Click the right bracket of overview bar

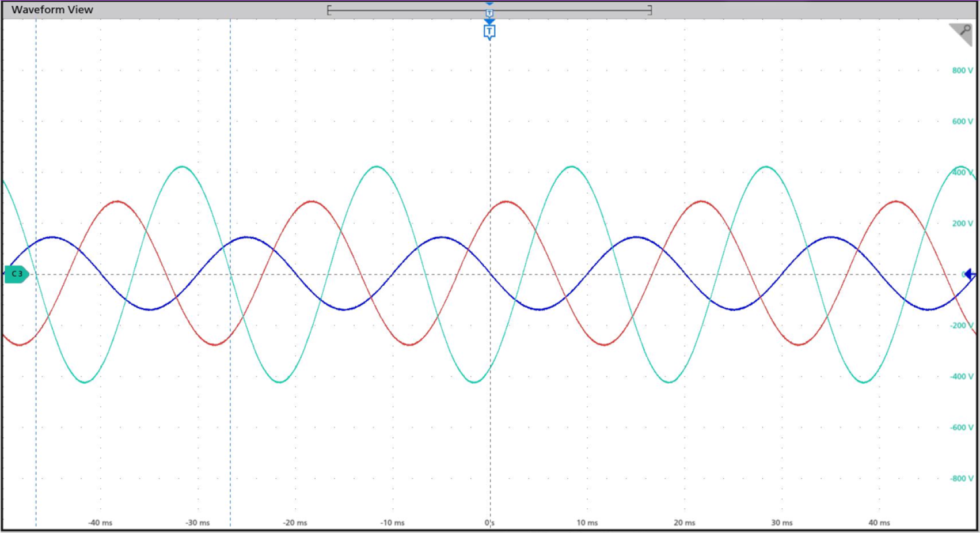tap(650, 10)
